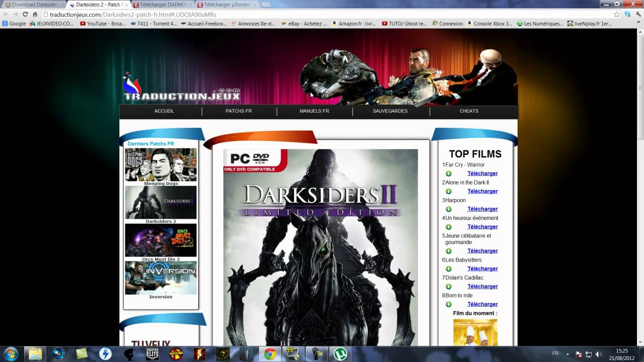This screenshot has height=362, width=644.
Task: Bookmark this page with the star icon
Action: [x=617, y=15]
